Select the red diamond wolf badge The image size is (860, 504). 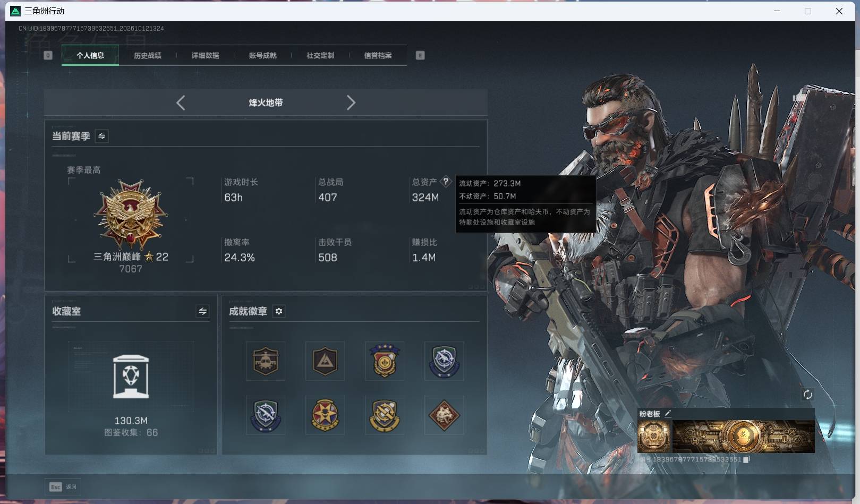tap(444, 415)
